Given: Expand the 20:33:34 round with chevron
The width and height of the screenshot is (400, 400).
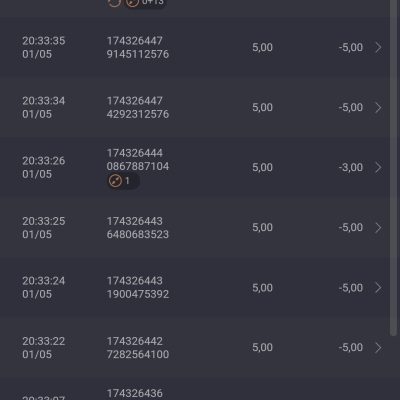Looking at the screenshot, I should (378, 107).
